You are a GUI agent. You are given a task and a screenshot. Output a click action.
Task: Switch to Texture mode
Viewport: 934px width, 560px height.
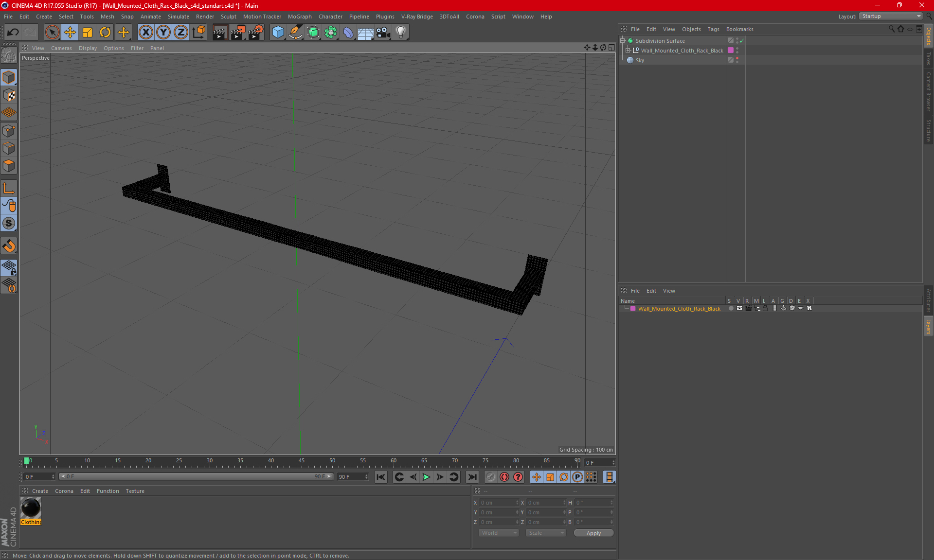pos(9,95)
